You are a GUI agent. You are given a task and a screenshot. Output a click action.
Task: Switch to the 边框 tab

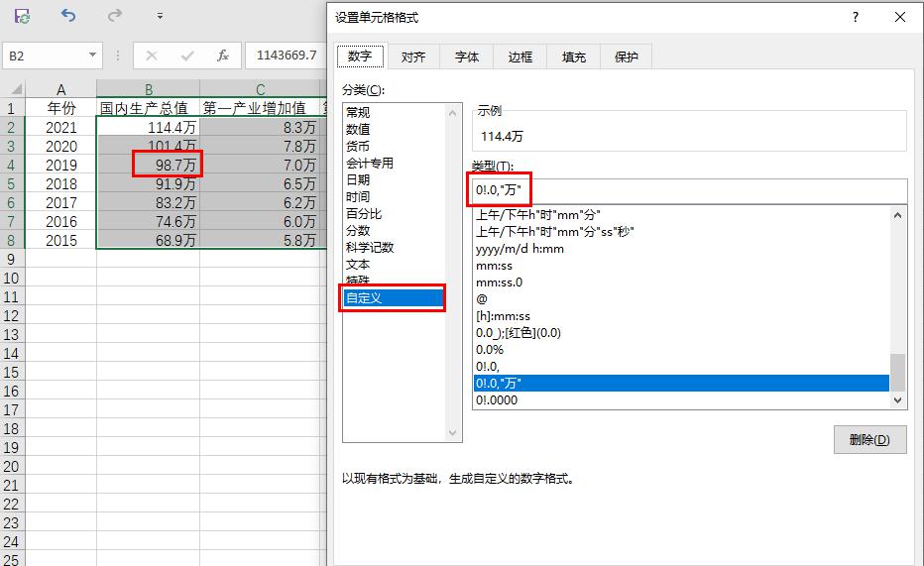pyautogui.click(x=520, y=57)
